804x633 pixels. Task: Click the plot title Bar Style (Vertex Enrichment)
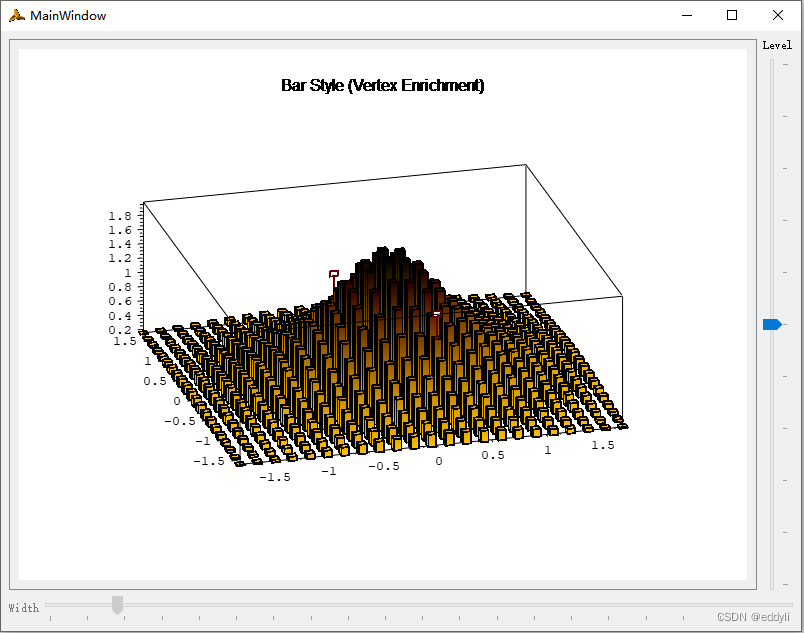pos(383,85)
